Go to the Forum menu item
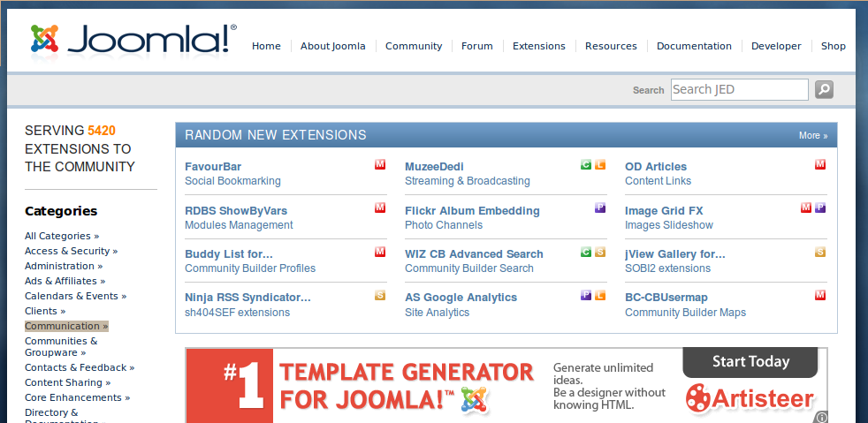The image size is (868, 423). 477,46
